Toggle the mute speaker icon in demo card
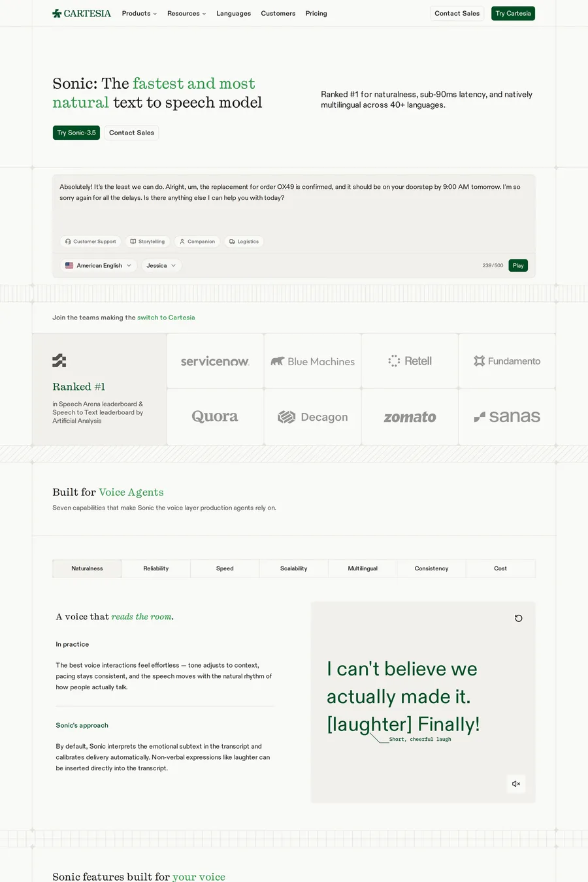Image resolution: width=588 pixels, height=882 pixels. 516,783
